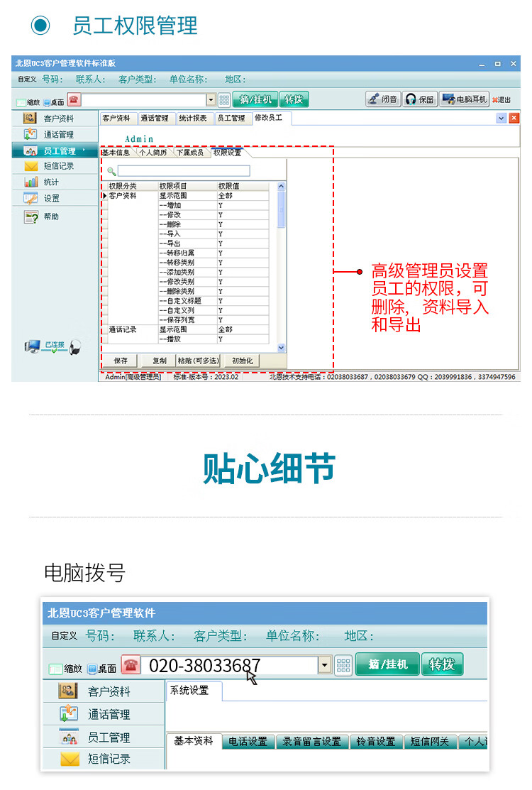Click the 020-38033687 number field
Image resolution: width=532 pixels, height=790 pixels.
[230, 665]
